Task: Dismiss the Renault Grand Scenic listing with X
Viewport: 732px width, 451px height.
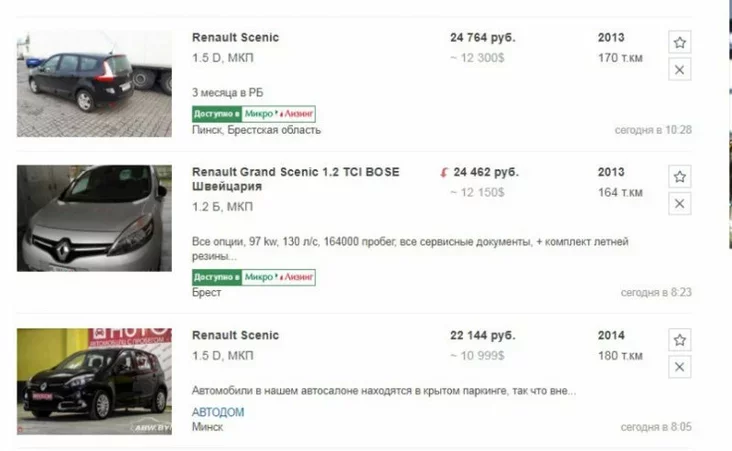Action: pos(679,204)
